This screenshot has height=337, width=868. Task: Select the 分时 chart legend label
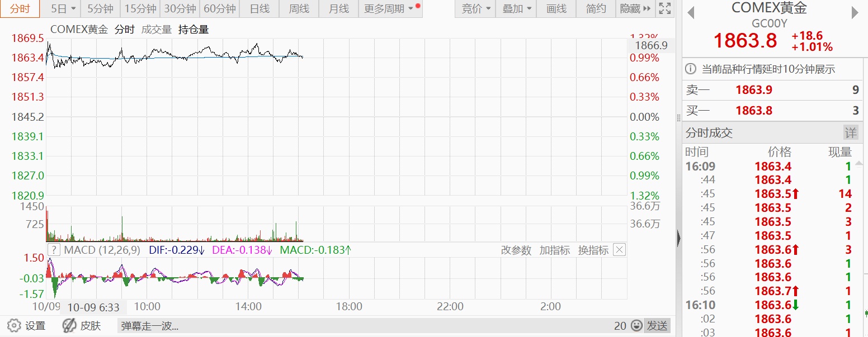[x=125, y=30]
